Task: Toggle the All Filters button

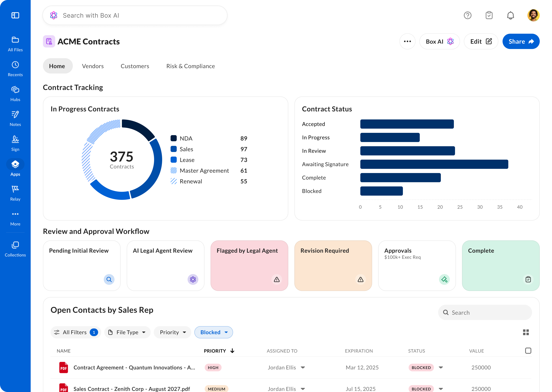Action: (x=76, y=332)
